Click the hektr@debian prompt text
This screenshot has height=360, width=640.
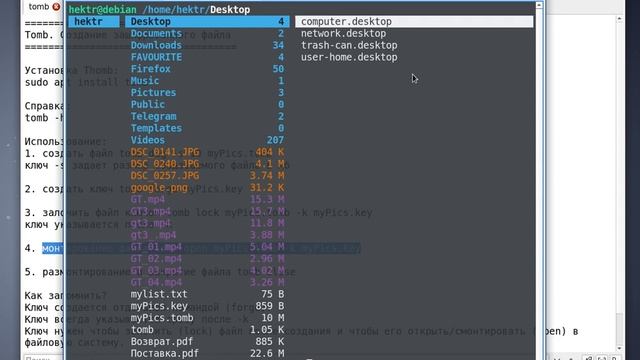coord(102,9)
